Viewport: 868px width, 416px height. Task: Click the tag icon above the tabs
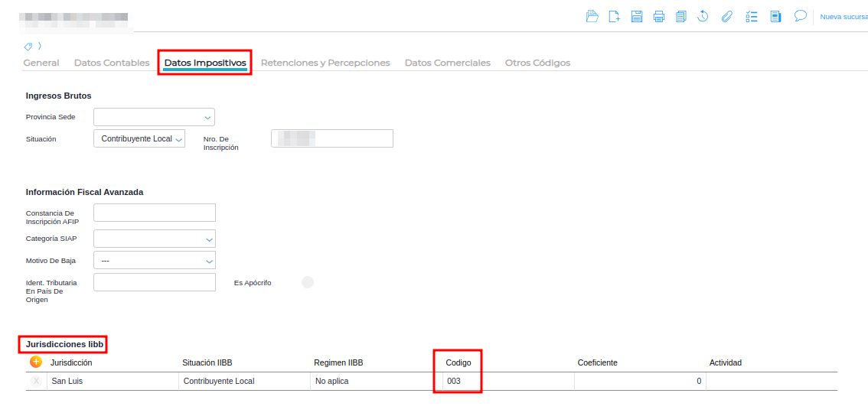click(x=28, y=46)
